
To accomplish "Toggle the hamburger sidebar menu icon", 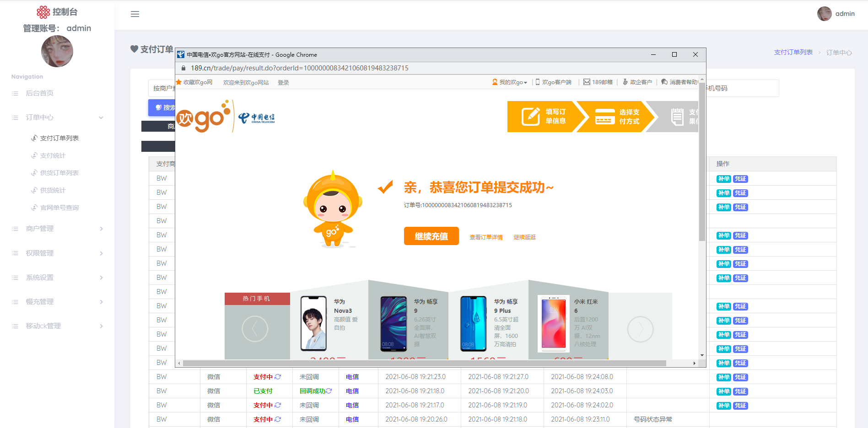I will pos(135,14).
